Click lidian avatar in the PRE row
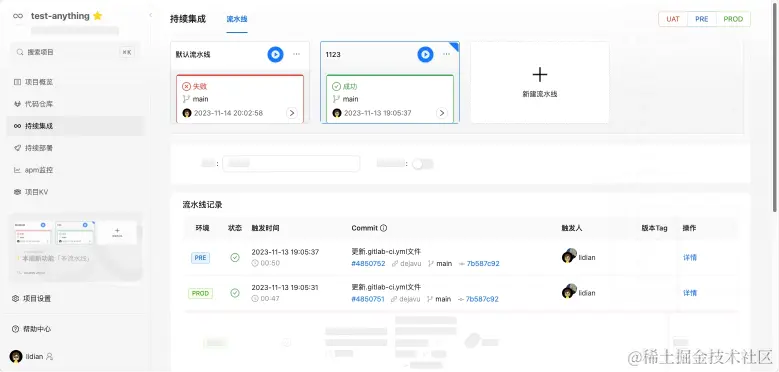 point(569,256)
